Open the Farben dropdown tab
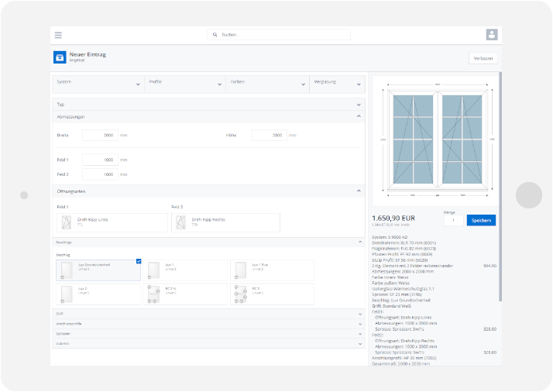553x392 pixels. (x=266, y=83)
